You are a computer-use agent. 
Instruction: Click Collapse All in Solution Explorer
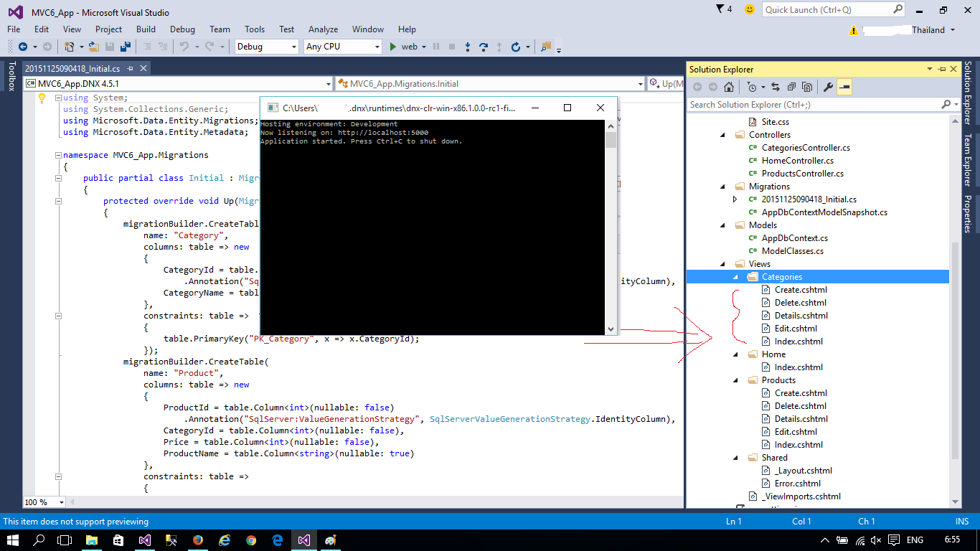click(x=791, y=87)
